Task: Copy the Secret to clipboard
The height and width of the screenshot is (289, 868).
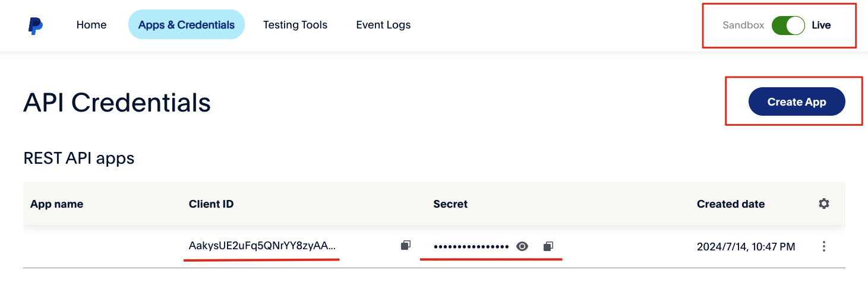Action: (x=549, y=246)
